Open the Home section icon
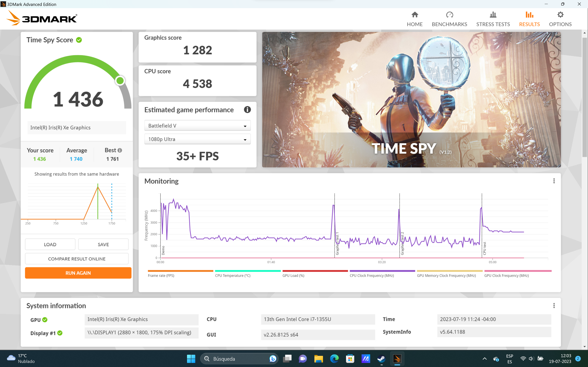 tap(414, 15)
